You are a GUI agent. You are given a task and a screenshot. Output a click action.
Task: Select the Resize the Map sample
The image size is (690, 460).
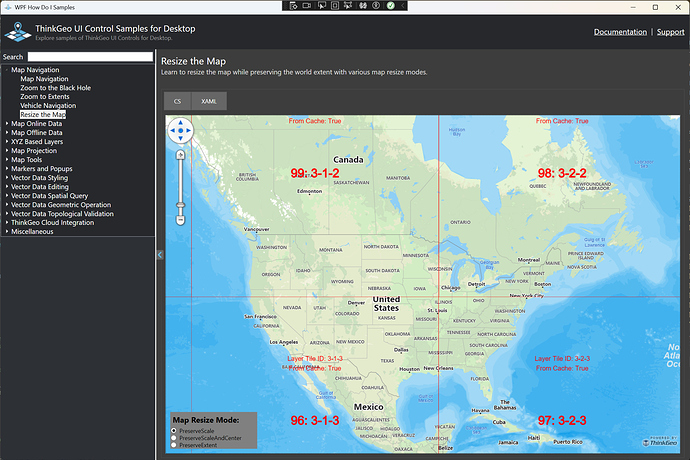coord(43,114)
